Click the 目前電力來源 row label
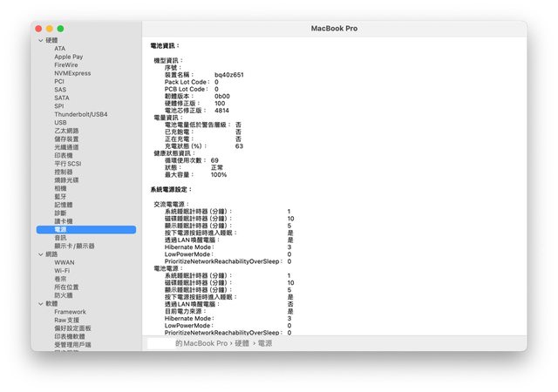This screenshot has height=392, width=558. 185,311
